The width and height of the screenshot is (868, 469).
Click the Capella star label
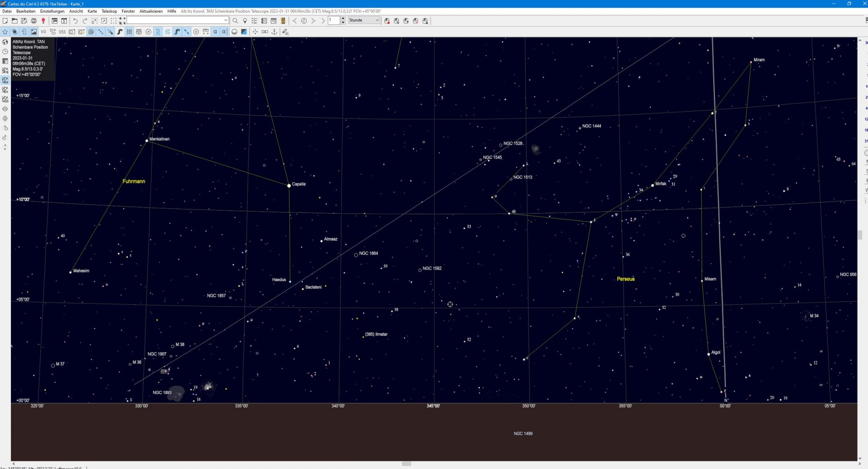[x=298, y=184]
